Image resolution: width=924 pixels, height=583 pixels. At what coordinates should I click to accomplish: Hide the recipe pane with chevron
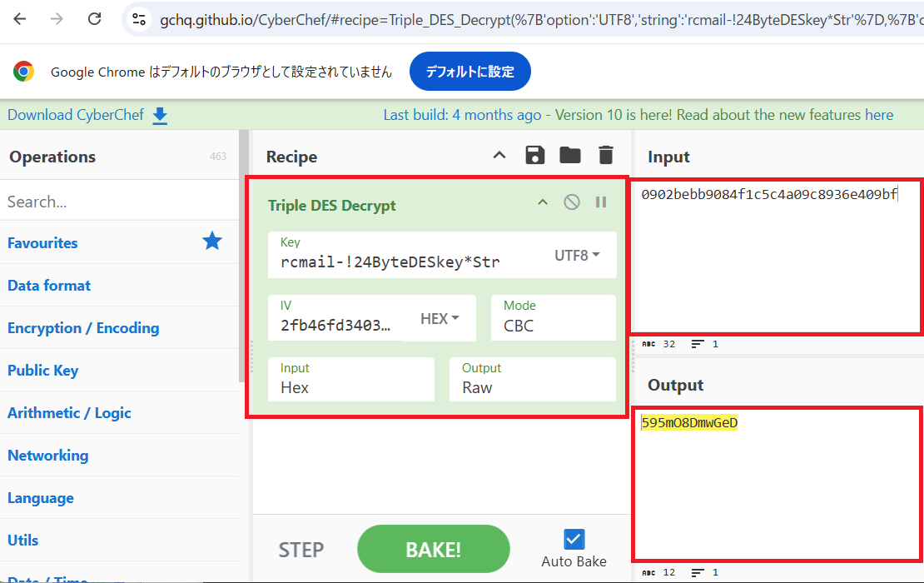499,156
